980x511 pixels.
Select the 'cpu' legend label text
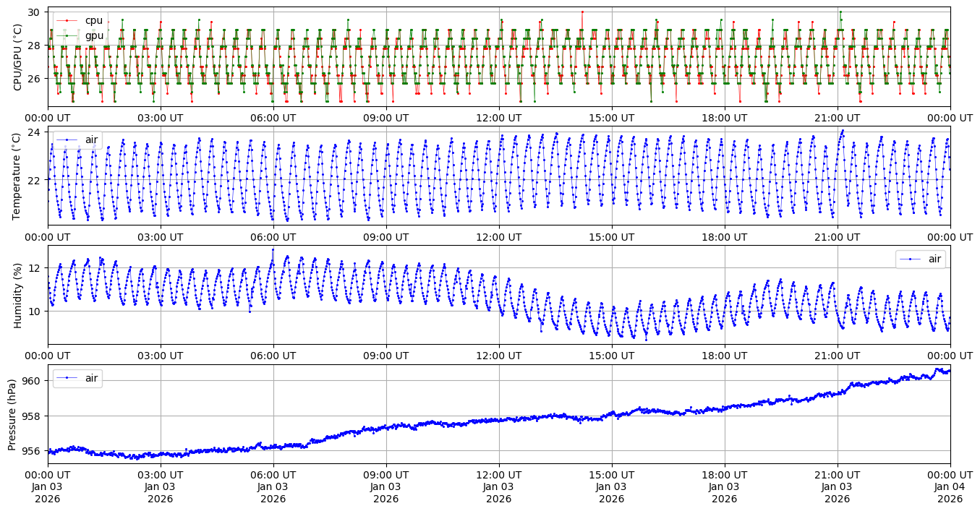click(94, 21)
